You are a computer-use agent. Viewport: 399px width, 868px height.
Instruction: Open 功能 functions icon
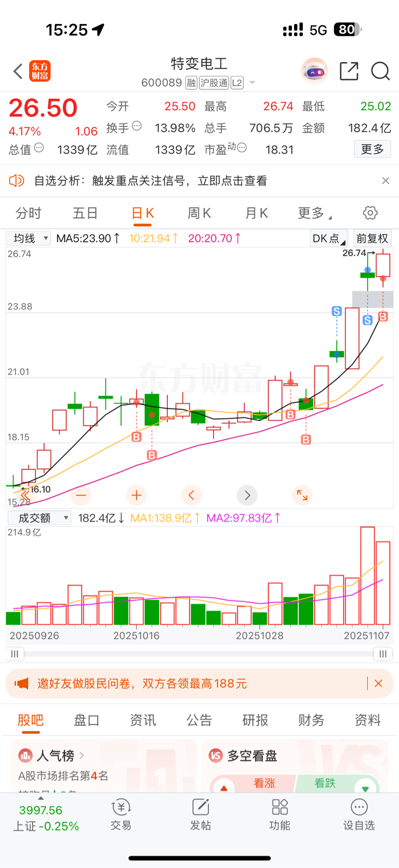pyautogui.click(x=280, y=814)
